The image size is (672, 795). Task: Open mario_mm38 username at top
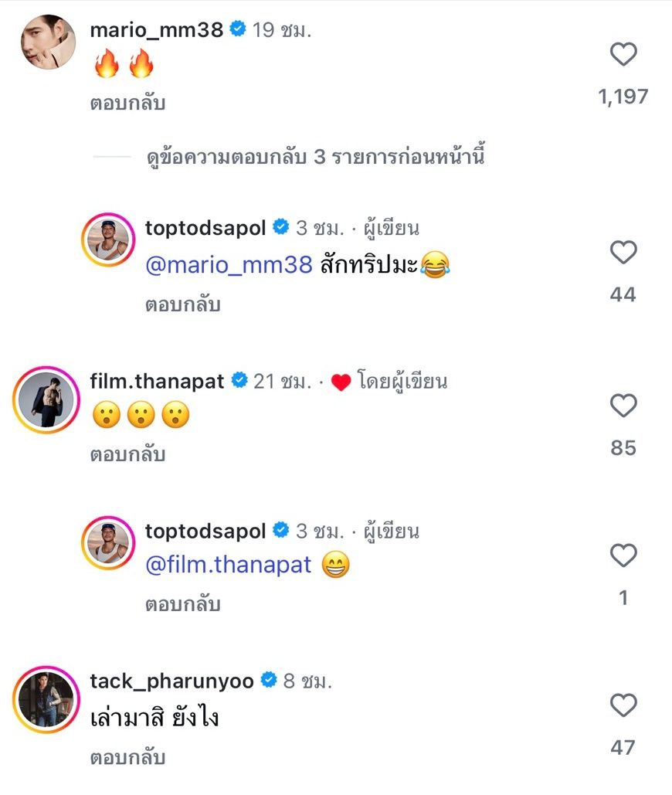(156, 30)
